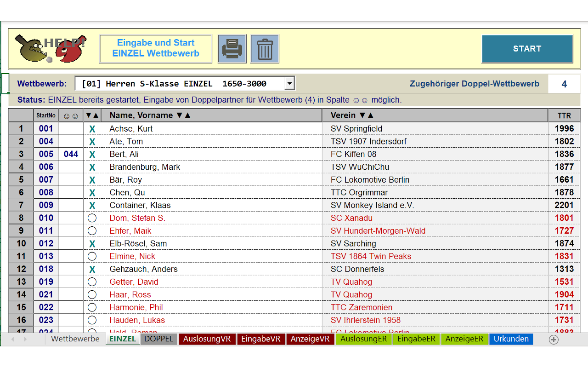The height and width of the screenshot is (368, 588).
Task: Open the Urkunden sheet tab
Action: click(511, 339)
